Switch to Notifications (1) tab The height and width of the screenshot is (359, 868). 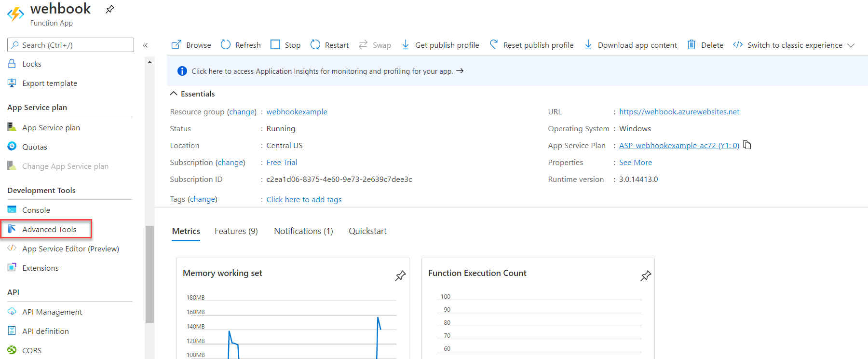coord(303,231)
